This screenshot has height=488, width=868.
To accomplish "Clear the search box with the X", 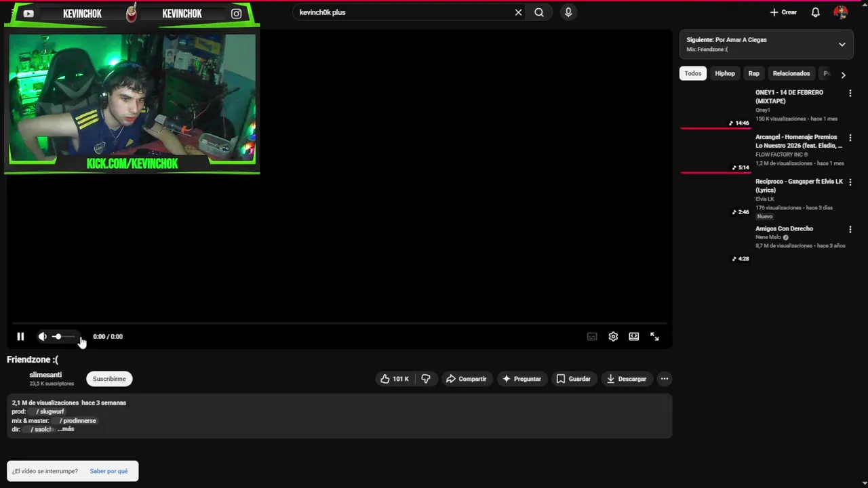I will tap(518, 12).
